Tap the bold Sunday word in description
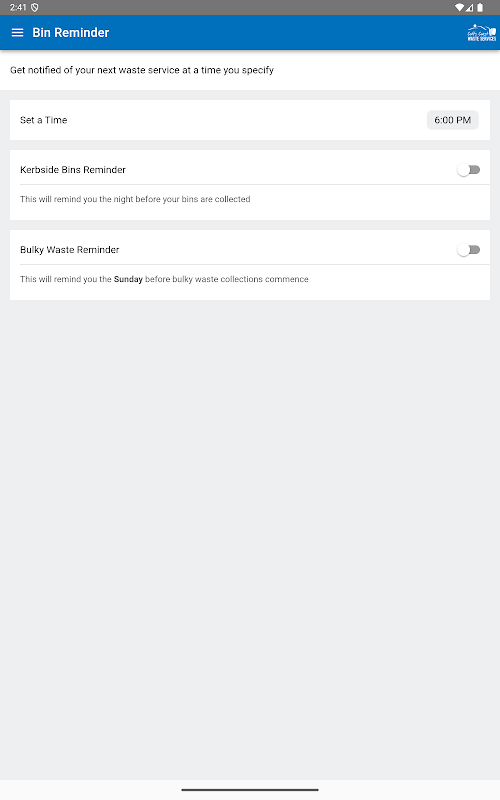 [x=128, y=280]
